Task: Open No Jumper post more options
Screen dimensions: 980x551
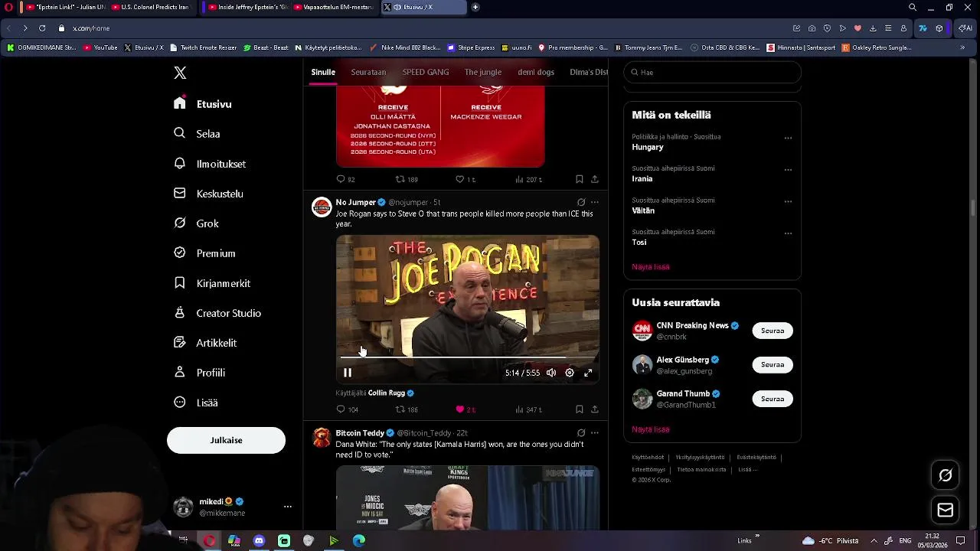Action: pyautogui.click(x=595, y=202)
